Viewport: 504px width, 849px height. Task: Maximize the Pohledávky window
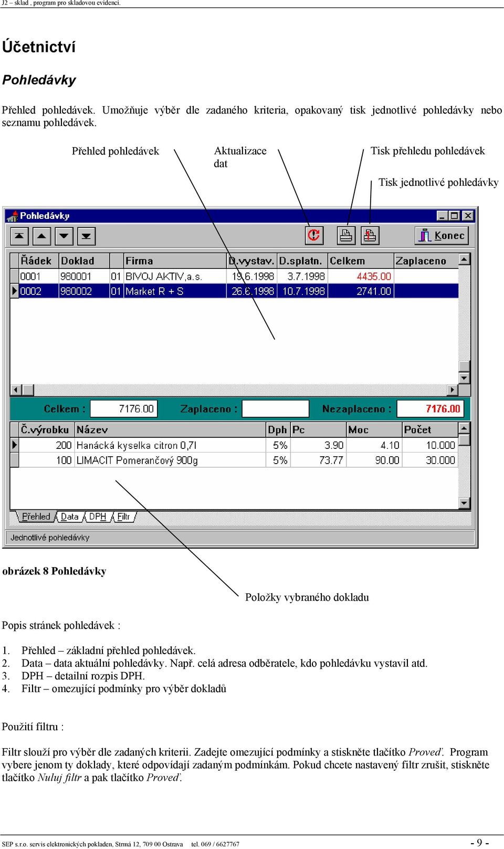pyautogui.click(x=454, y=216)
